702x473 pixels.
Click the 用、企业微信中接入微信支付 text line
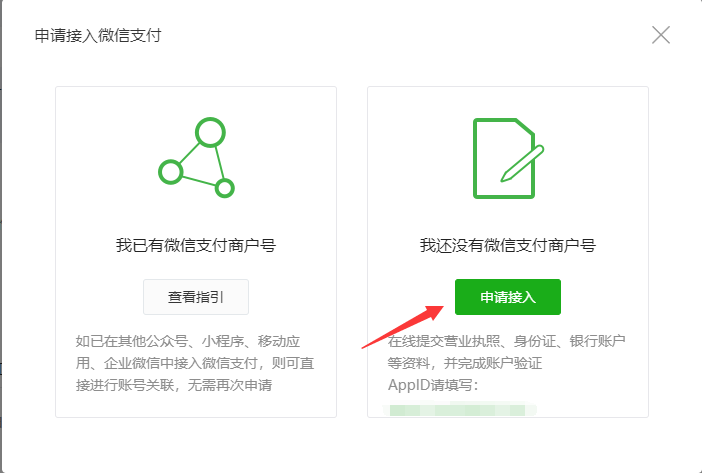pyautogui.click(x=195, y=363)
